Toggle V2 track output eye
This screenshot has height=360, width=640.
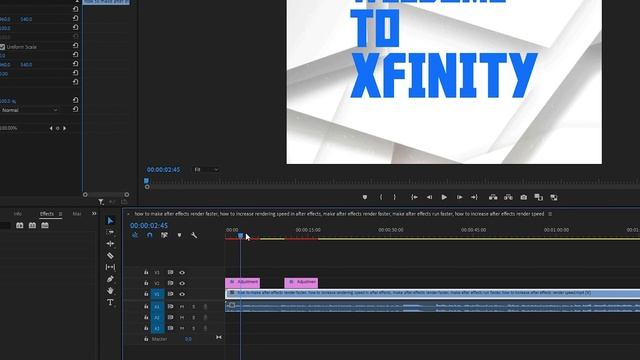(182, 283)
